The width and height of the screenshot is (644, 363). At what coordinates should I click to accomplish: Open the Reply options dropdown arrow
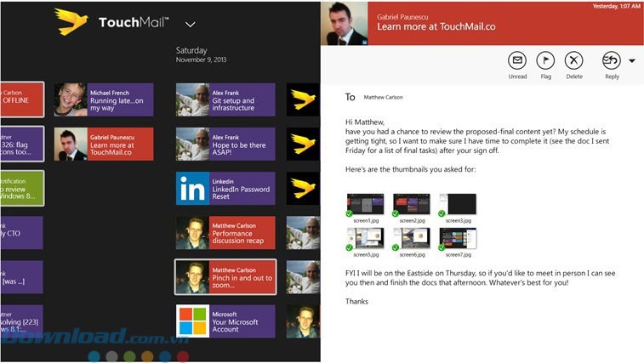pos(632,60)
